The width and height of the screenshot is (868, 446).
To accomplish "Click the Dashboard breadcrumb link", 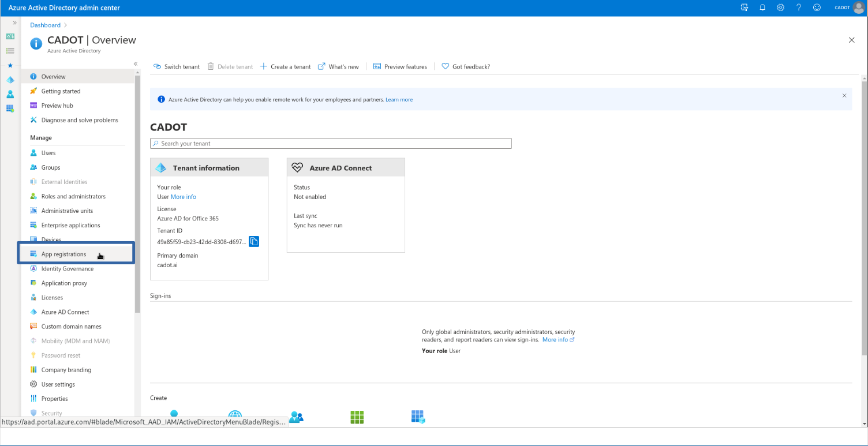I will 45,25.
